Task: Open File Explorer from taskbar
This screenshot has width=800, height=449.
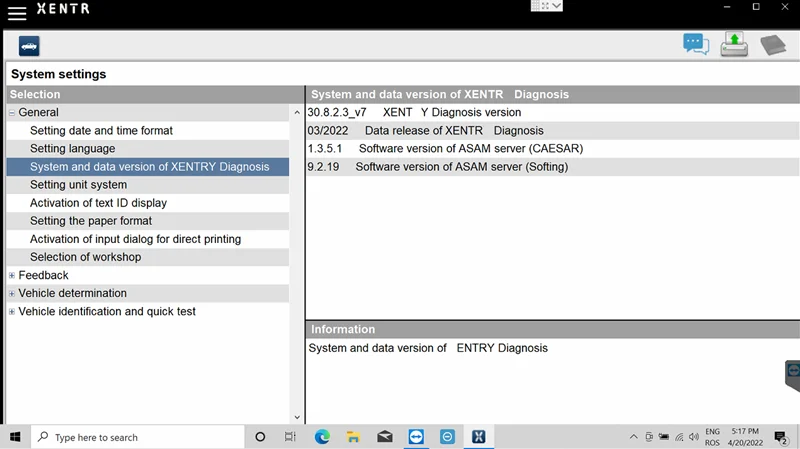Action: [353, 437]
